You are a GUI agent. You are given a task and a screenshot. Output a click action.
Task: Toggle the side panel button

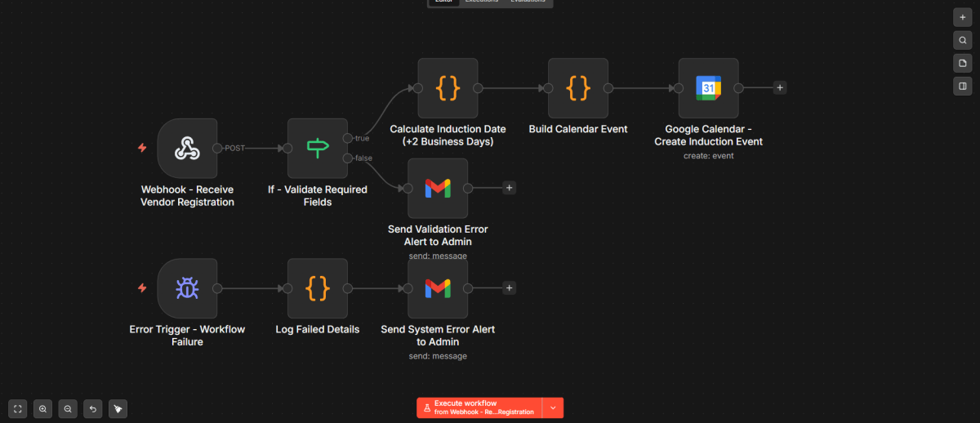point(963,86)
